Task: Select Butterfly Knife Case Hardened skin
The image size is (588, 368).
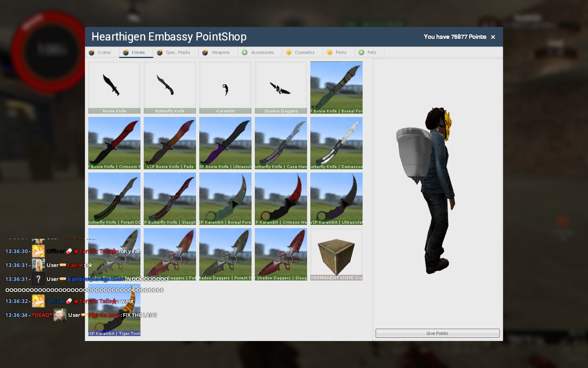Action: point(281,143)
